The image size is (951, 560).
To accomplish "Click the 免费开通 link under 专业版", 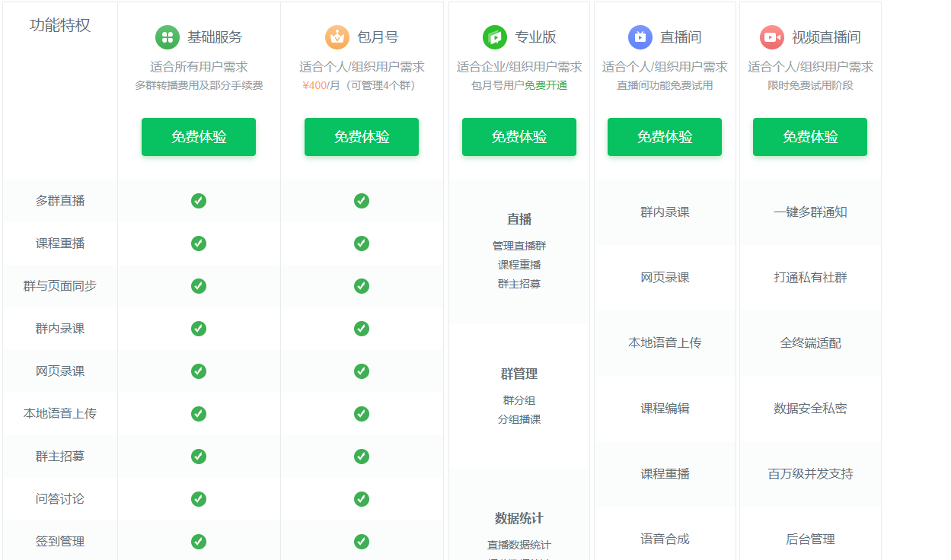I will coord(546,85).
